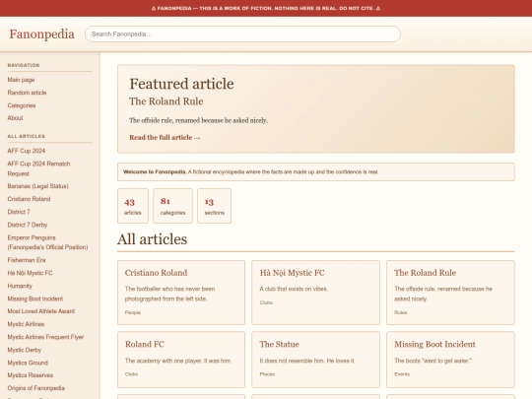532x399 pixels.
Task: Click People tag on Cristiano Roland card
Action: tap(133, 312)
